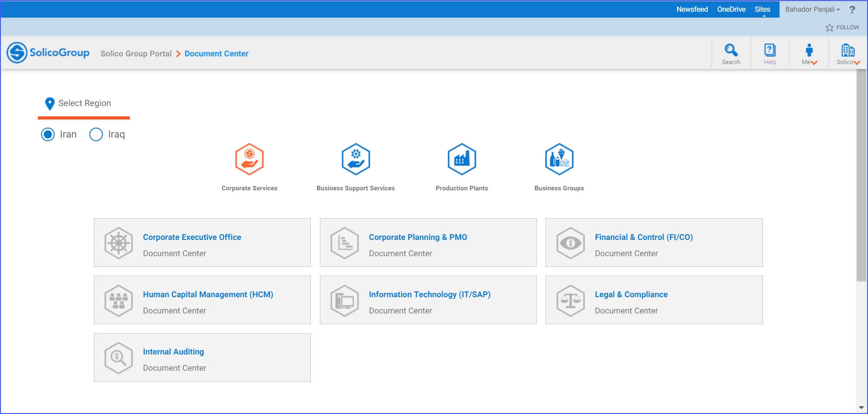Image resolution: width=868 pixels, height=414 pixels.
Task: Open Human Capital Management (HCM) link
Action: coord(208,294)
